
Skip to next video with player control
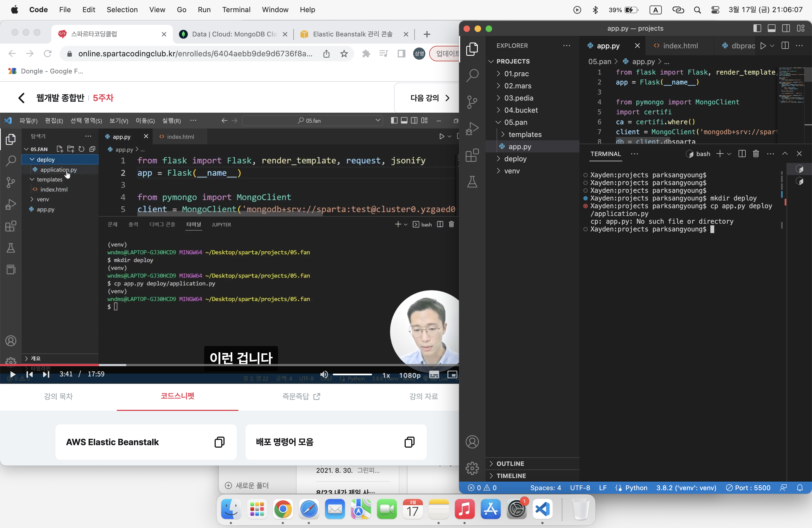click(x=46, y=374)
